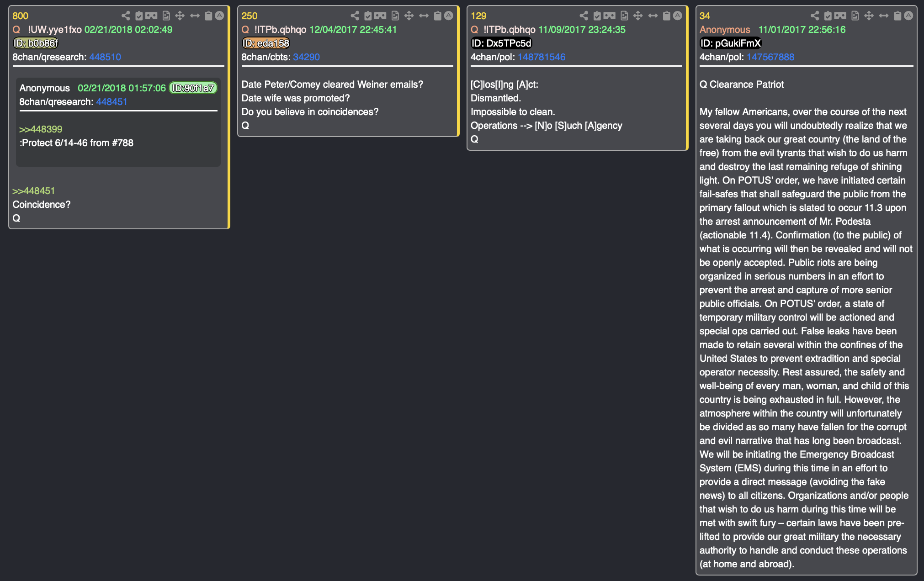The height and width of the screenshot is (581, 924).
Task: Click the orange Anonymous name on post 34
Action: 725,30
